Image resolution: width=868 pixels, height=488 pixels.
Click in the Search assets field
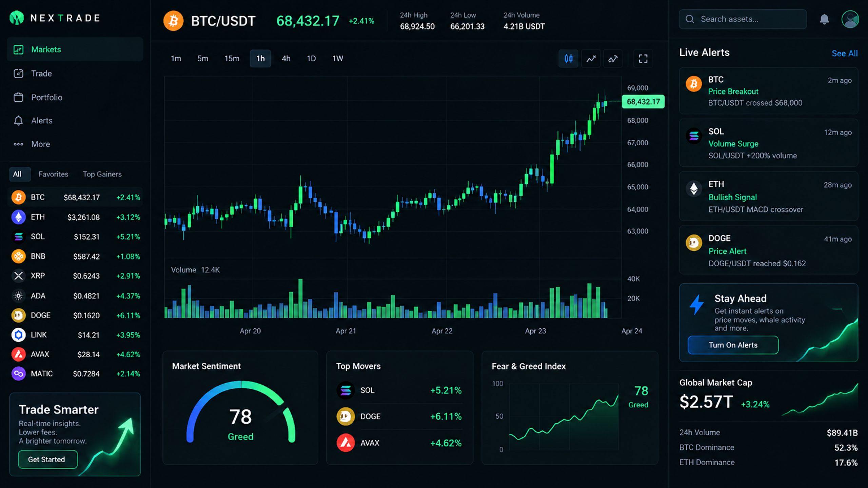[743, 19]
